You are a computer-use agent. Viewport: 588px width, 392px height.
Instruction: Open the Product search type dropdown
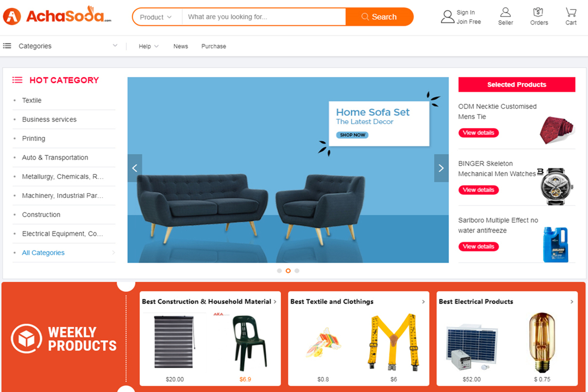[x=156, y=17]
